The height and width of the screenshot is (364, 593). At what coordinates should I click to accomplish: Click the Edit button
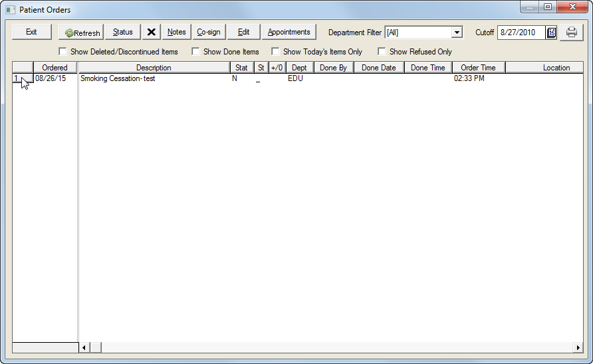point(243,33)
